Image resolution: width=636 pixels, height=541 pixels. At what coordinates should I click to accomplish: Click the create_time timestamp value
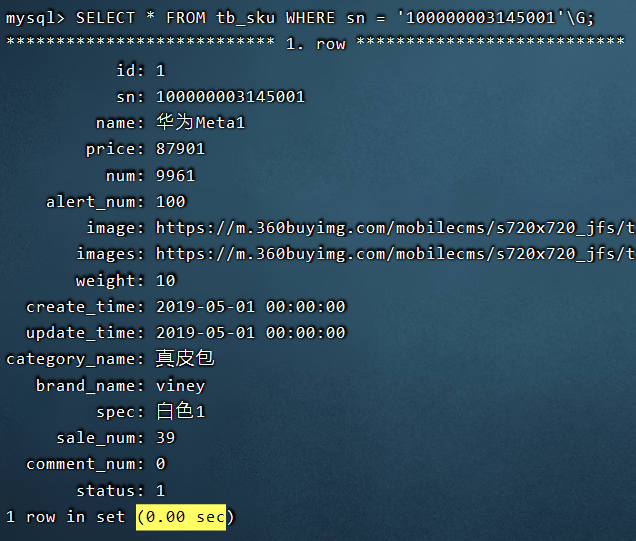[x=251, y=307]
